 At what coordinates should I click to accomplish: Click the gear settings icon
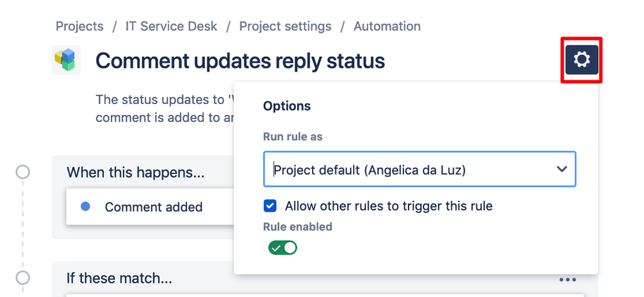(581, 60)
